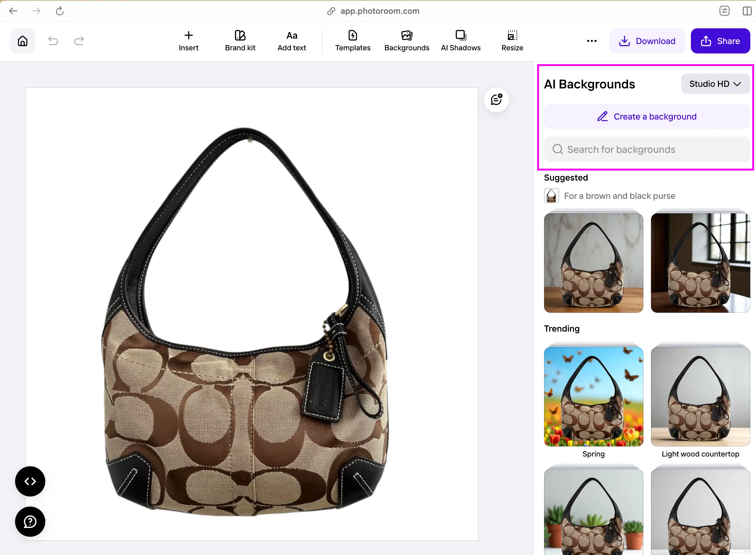The width and height of the screenshot is (756, 555).
Task: Open the Brand kit panel
Action: 240,41
